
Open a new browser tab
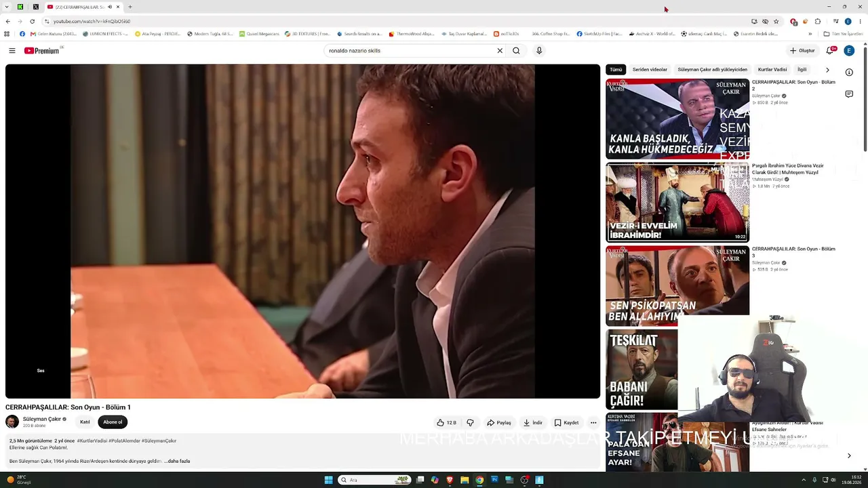tap(130, 7)
